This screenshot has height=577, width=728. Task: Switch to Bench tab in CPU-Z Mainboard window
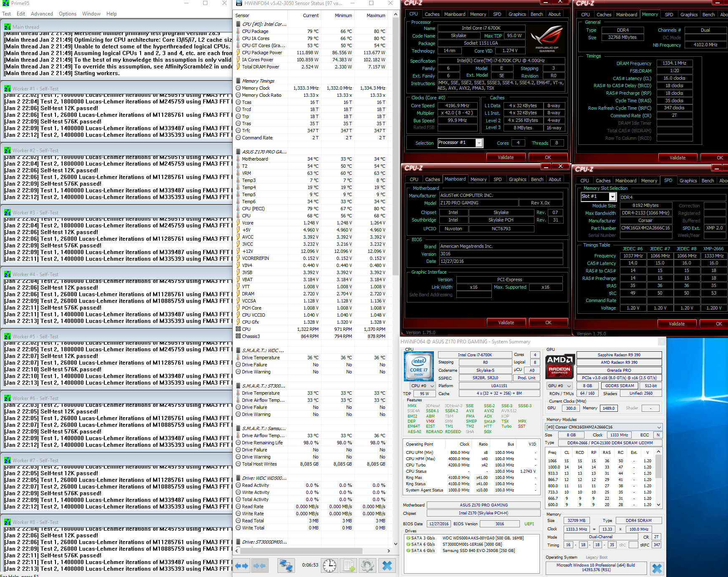[537, 179]
